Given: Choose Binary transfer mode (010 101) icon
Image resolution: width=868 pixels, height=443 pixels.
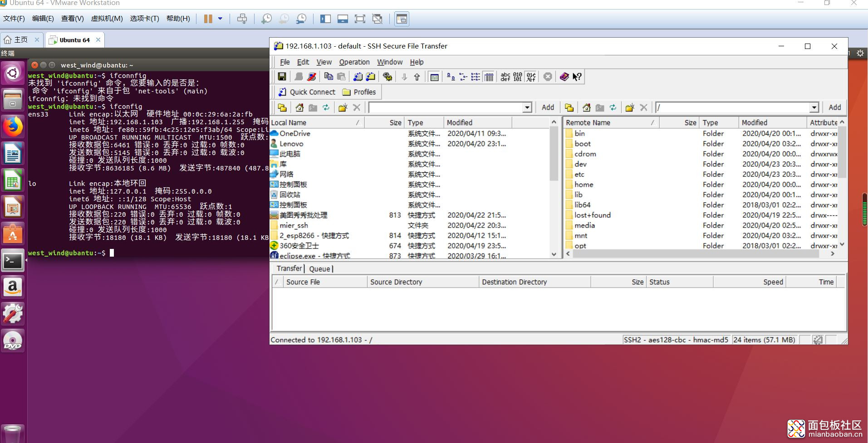Looking at the screenshot, I should 518,77.
